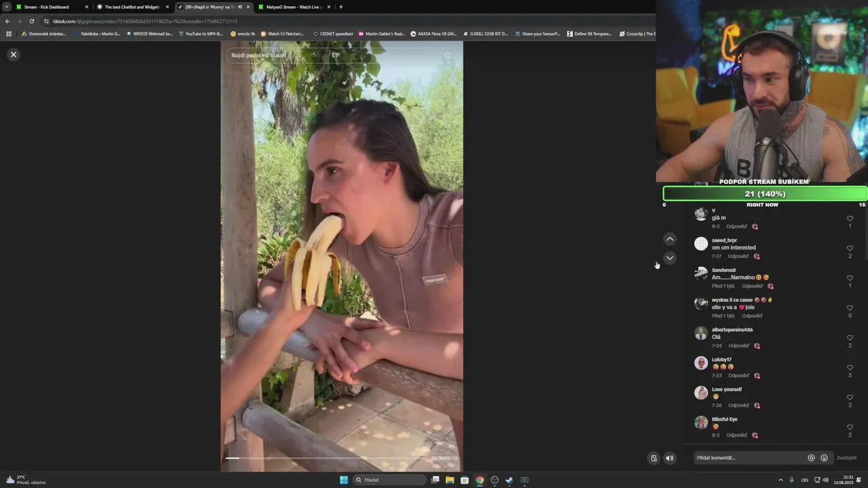Open the YouTube to MP4 bookmark

(x=201, y=34)
